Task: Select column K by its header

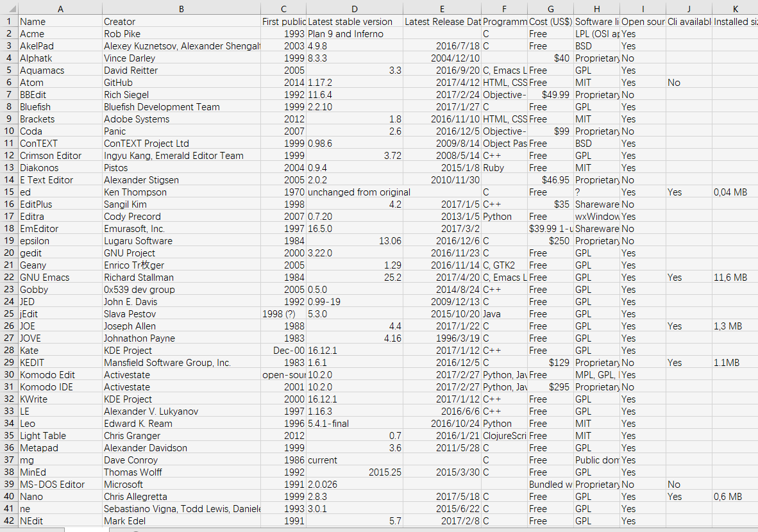Action: tap(735, 9)
